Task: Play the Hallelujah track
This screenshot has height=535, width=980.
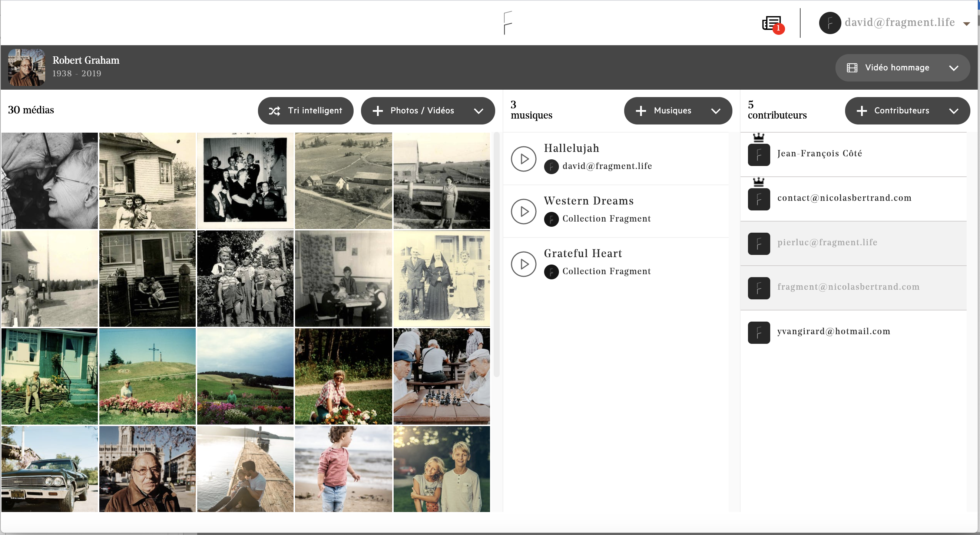Action: click(523, 159)
